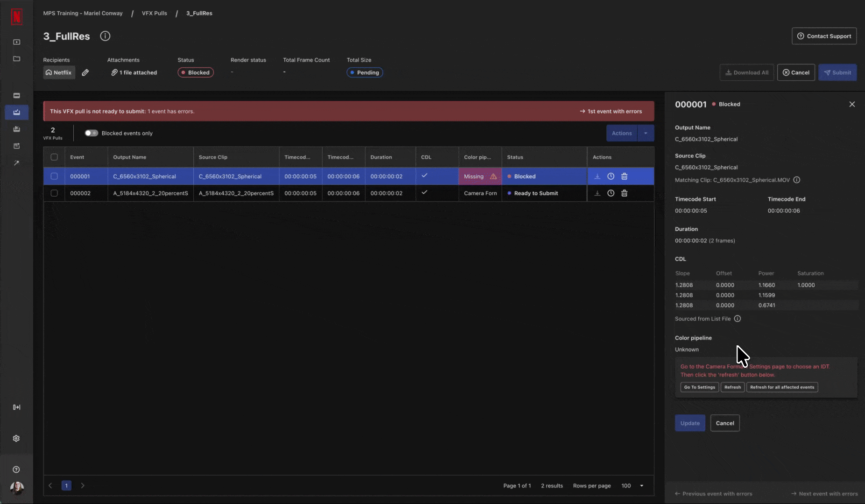Image resolution: width=865 pixels, height=504 pixels.
Task: Open the 1 file attached attachments
Action: [134, 72]
